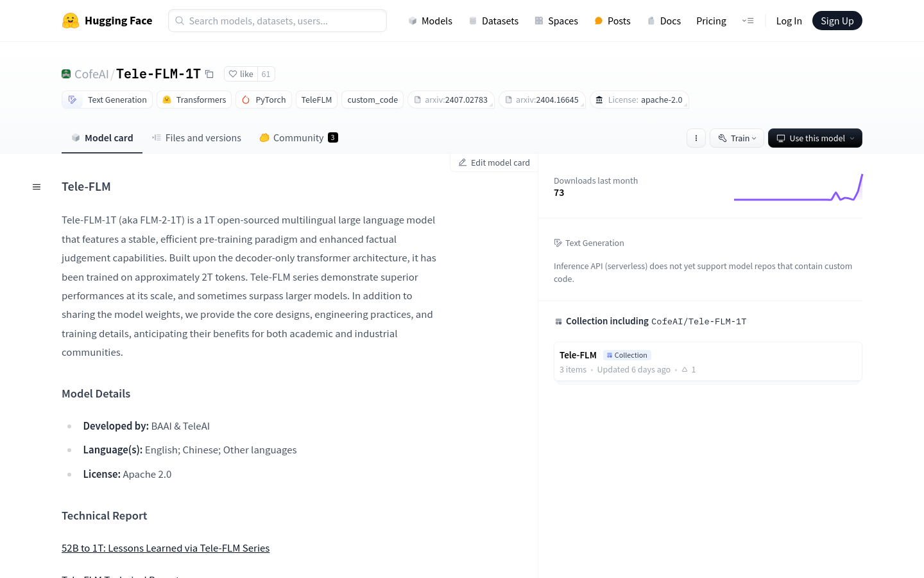This screenshot has width=924, height=578.
Task: Open the 52B to 1T technical report link
Action: [x=166, y=548]
